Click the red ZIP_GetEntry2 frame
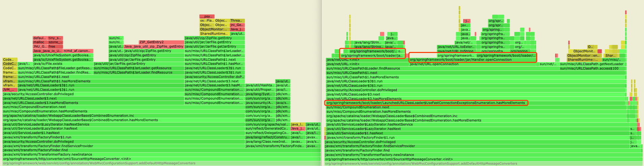The height and width of the screenshot is (166, 644). pyautogui.click(x=161, y=42)
